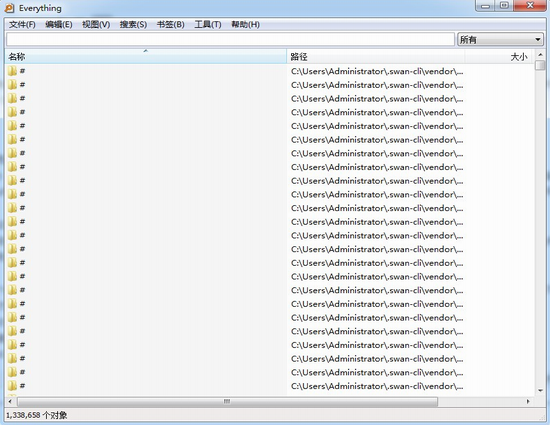The width and height of the screenshot is (550, 425).
Task: Focus the search input field
Action: point(230,39)
